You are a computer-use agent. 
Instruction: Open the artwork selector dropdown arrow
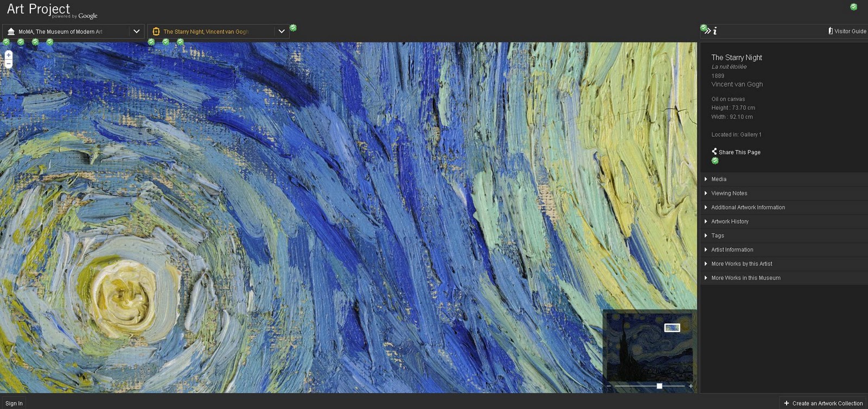(x=282, y=32)
